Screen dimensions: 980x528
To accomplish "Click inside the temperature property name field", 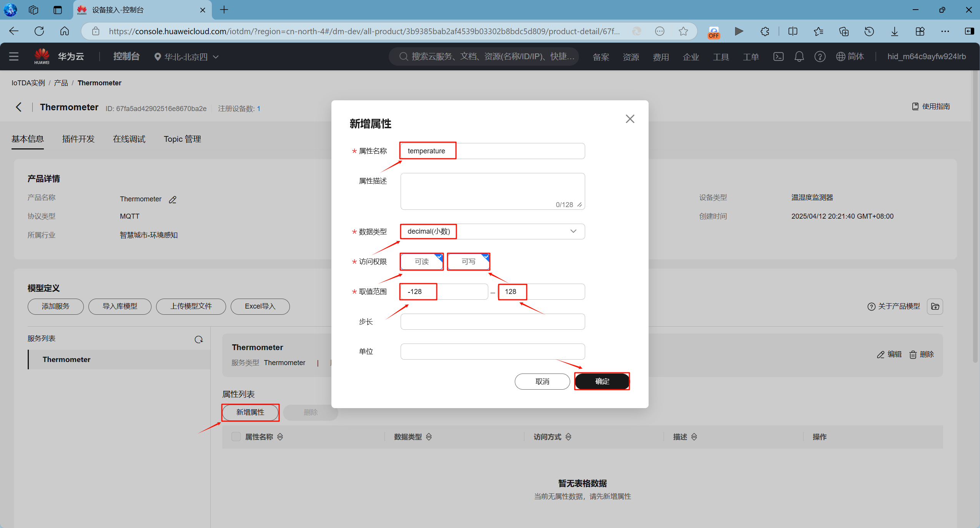I will point(427,151).
